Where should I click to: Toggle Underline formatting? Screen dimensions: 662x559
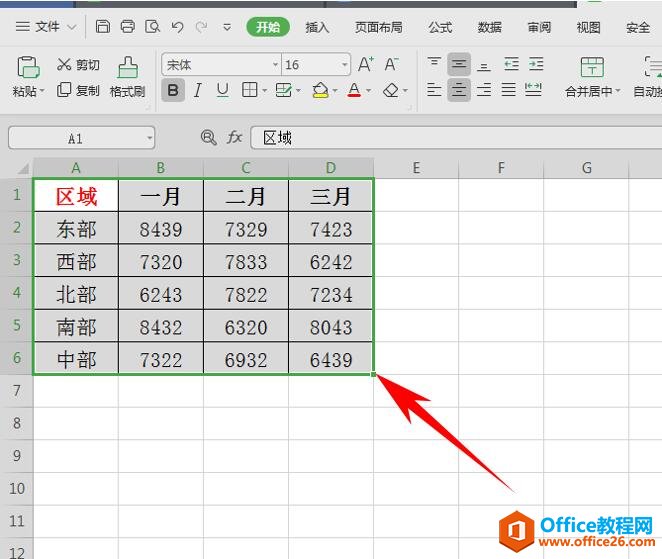pos(222,90)
